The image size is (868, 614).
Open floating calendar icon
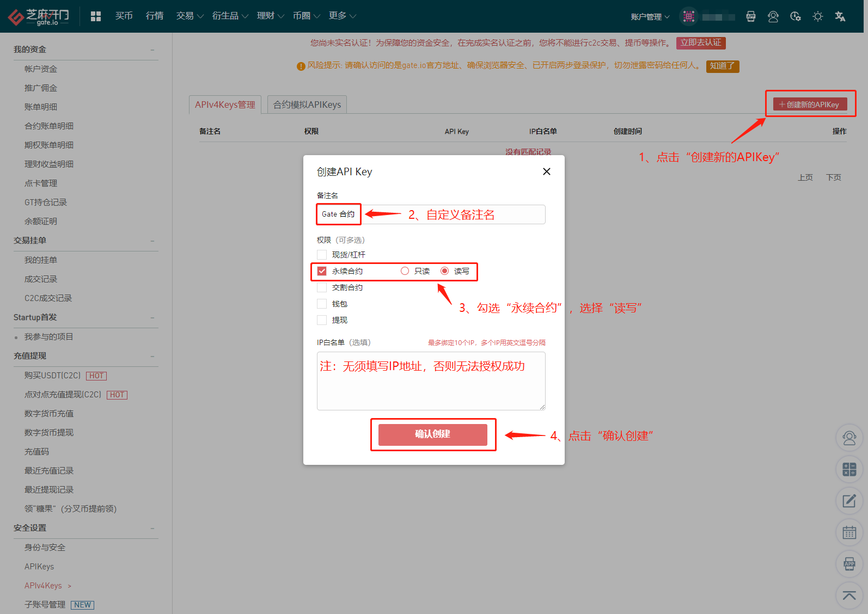[x=849, y=532]
